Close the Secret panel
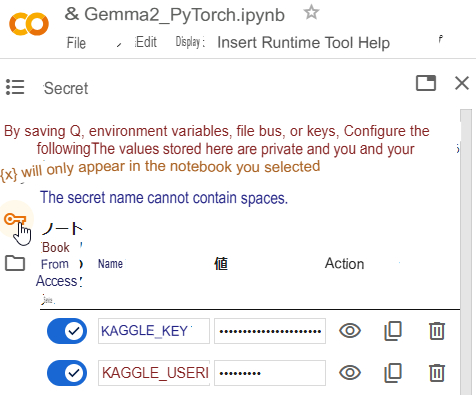The image size is (476, 395). pos(462,83)
